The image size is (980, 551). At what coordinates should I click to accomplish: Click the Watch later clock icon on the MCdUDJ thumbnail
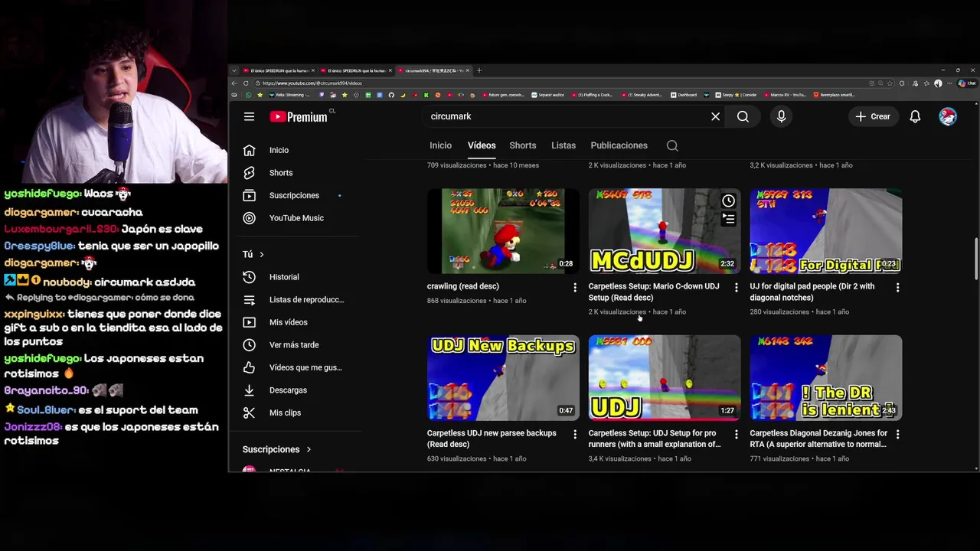click(x=728, y=201)
